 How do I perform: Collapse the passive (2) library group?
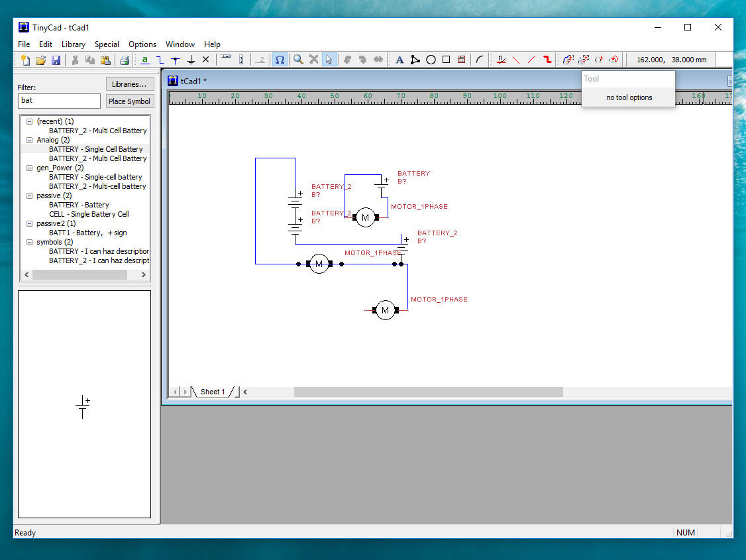(30, 196)
